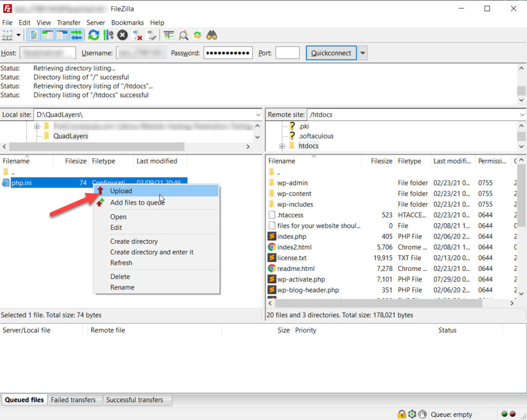Click the Port input field
Image resolution: width=527 pixels, height=420 pixels.
(x=287, y=53)
